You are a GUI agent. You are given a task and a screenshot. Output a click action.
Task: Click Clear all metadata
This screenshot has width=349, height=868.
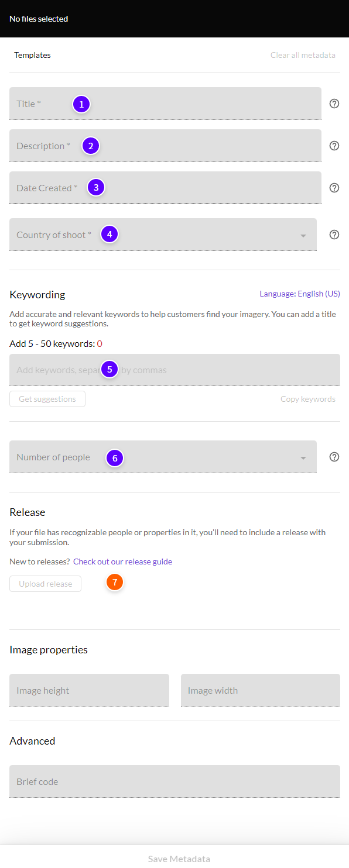303,55
